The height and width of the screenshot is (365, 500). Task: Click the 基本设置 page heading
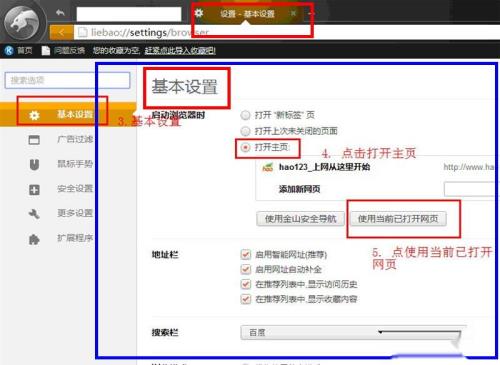tap(185, 87)
